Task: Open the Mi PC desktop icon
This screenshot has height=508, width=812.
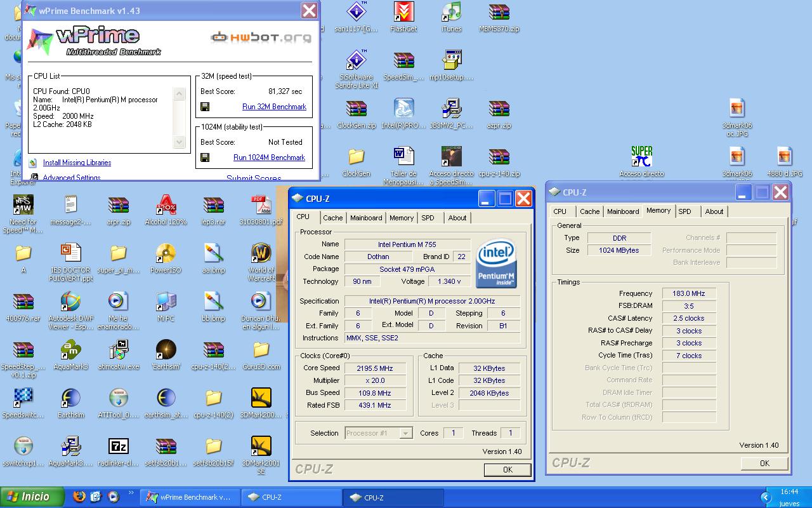Action: [x=166, y=307]
